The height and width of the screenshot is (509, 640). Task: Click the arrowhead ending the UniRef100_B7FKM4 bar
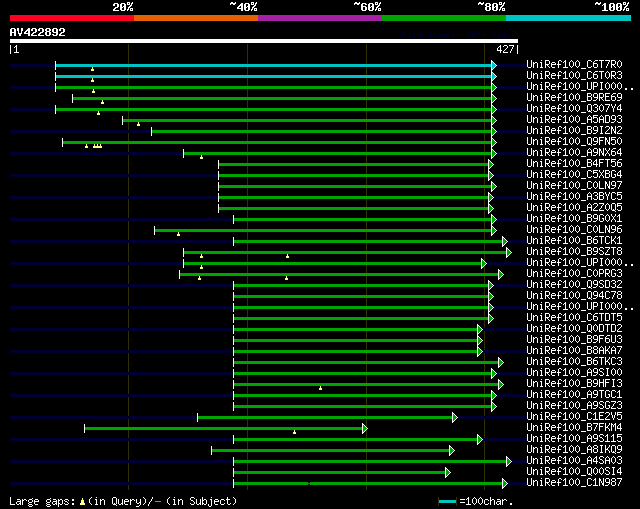pos(365,428)
